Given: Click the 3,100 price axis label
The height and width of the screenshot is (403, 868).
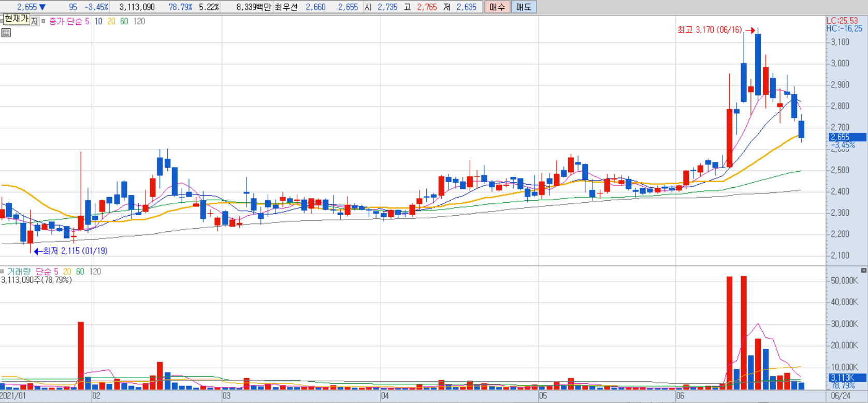Looking at the screenshot, I should tap(840, 42).
